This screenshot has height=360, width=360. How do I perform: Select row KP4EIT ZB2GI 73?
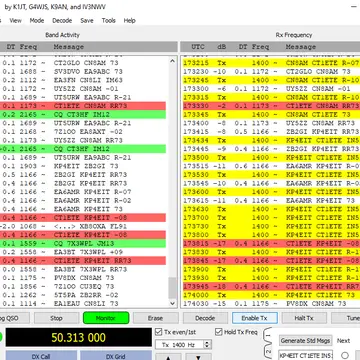(x=83, y=166)
